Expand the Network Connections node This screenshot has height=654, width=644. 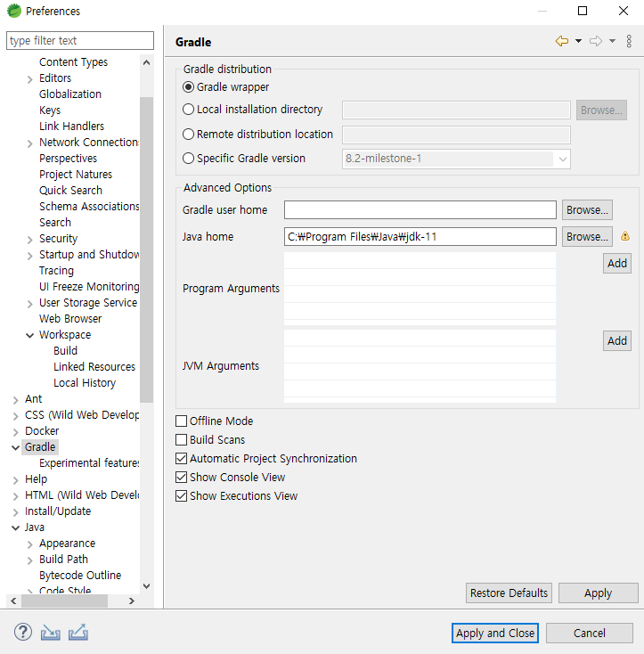29,143
